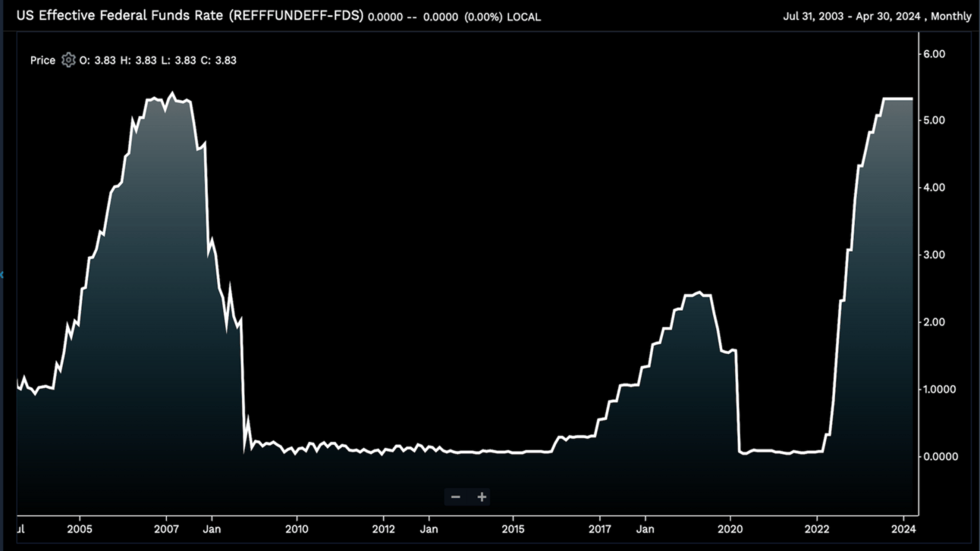Open the Price series settings gear

point(68,60)
